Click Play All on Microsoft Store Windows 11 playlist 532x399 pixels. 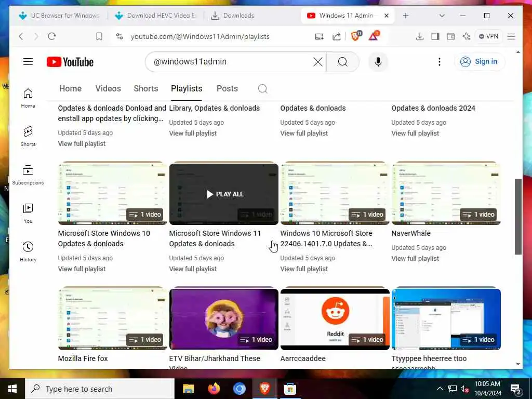(225, 194)
